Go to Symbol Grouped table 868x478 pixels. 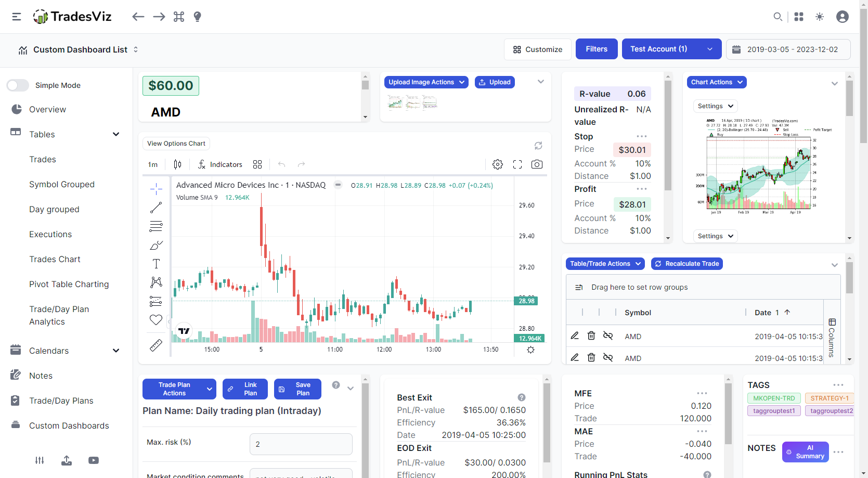[x=62, y=184]
